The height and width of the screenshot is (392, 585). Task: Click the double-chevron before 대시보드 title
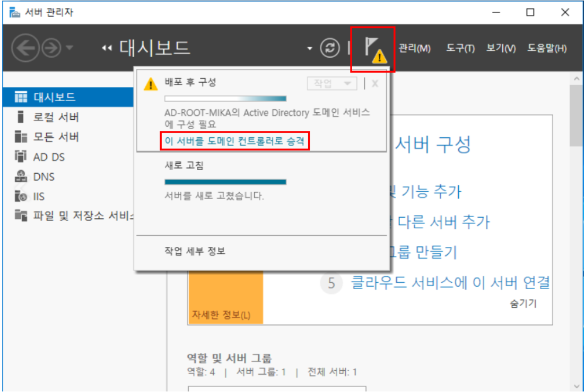[107, 48]
